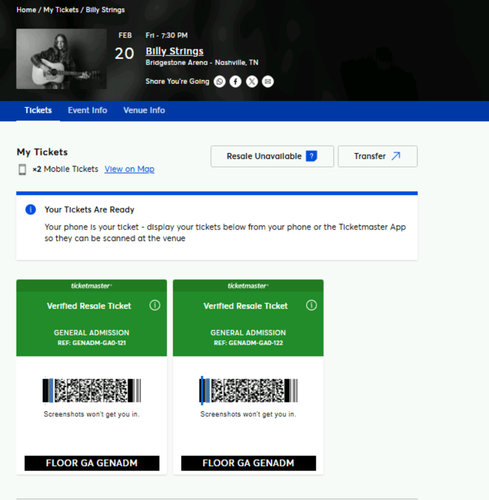The image size is (489, 500).
Task: Click the Resale Unavailable help question icon
Action: 312,156
